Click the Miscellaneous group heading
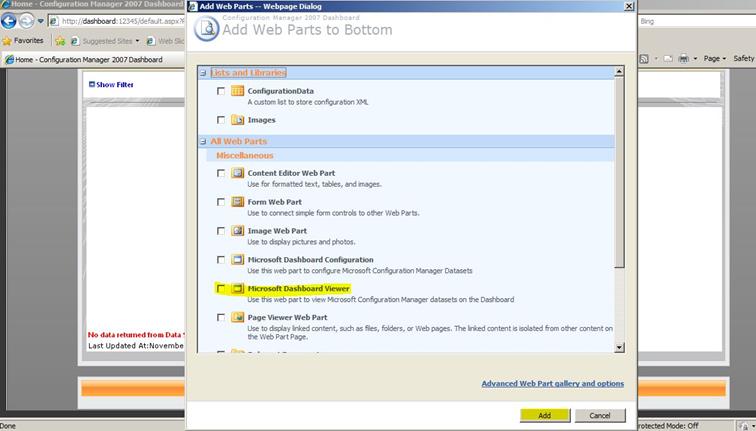This screenshot has width=756, height=431. pyautogui.click(x=244, y=156)
